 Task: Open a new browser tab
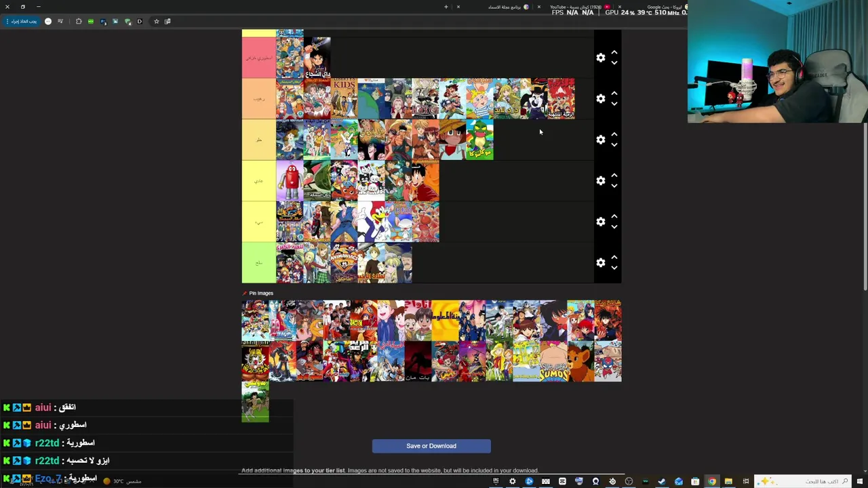[446, 7]
